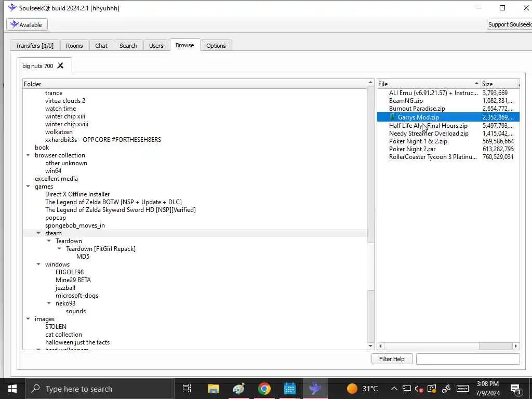Collapse the browser collection folder
Image resolution: width=532 pixels, height=399 pixels.
click(x=28, y=155)
